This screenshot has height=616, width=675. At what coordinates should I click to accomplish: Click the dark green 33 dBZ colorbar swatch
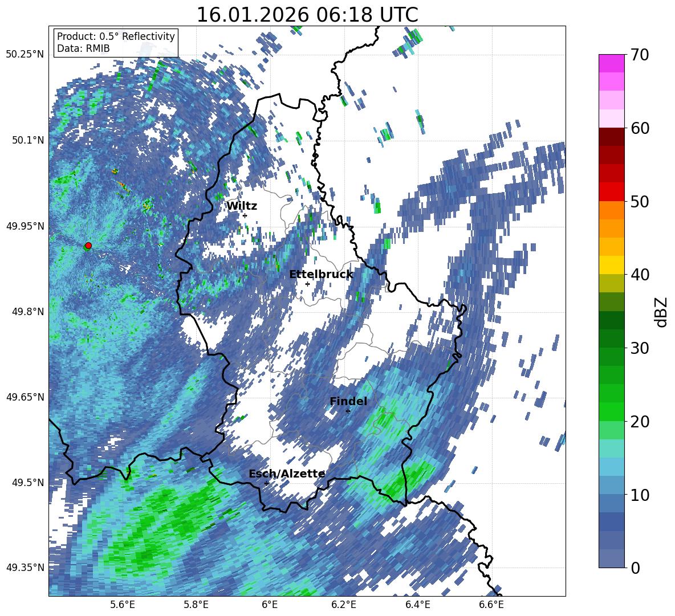611,320
